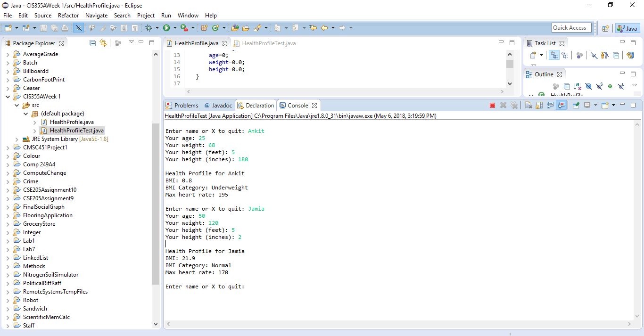
Task: Go back with the yellow left arrow
Action: 324,28
